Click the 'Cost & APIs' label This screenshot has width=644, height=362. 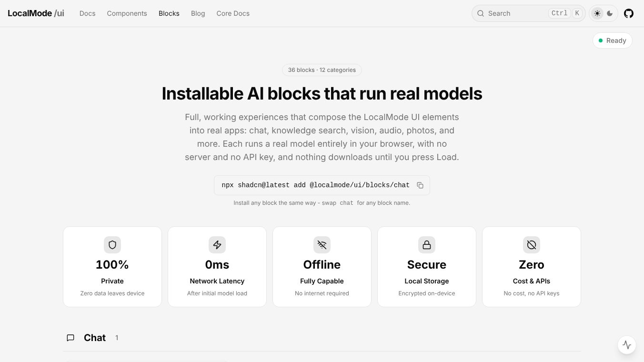[532, 281]
